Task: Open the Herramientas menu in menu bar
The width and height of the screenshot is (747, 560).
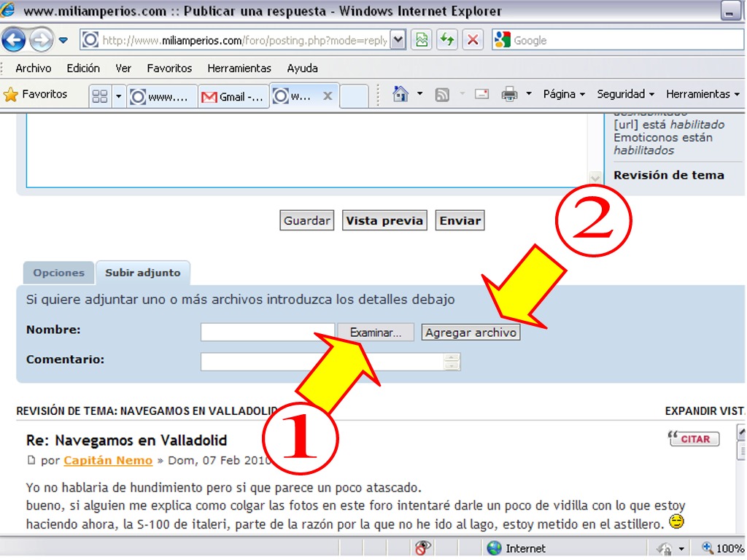Action: (239, 68)
